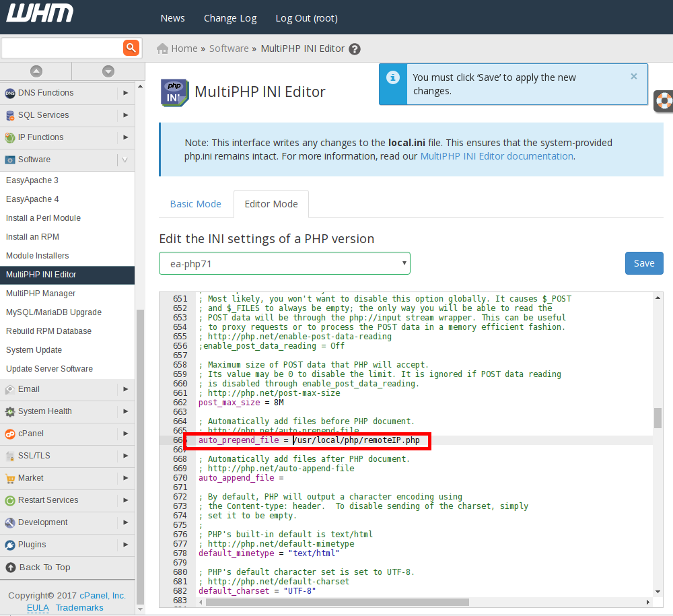Viewport: 673px width, 616px height.
Task: Click the Home breadcrumb house icon
Action: tap(162, 48)
